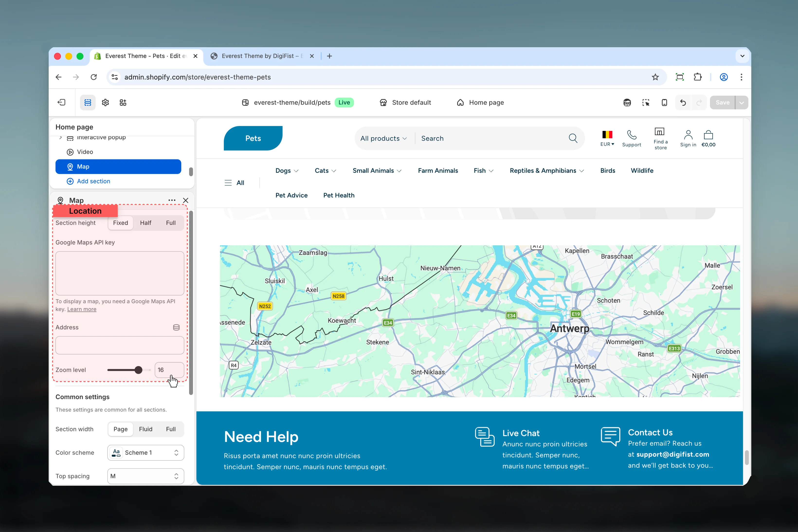
Task: Open the app embeds icon
Action: click(x=123, y=102)
